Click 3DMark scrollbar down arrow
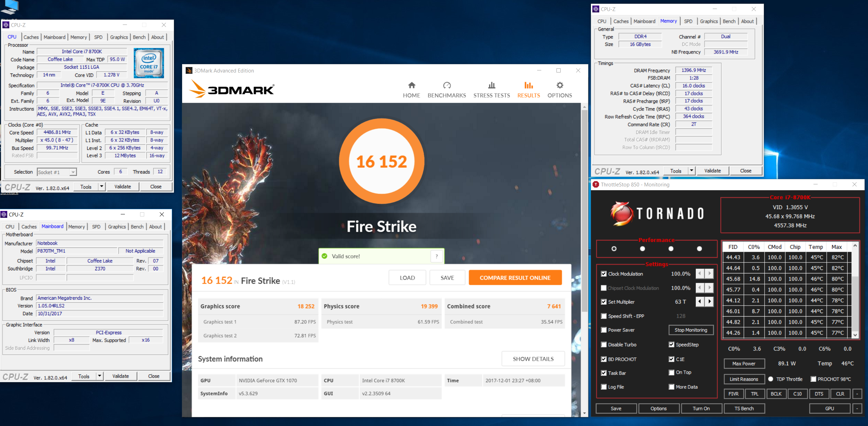 pyautogui.click(x=584, y=413)
